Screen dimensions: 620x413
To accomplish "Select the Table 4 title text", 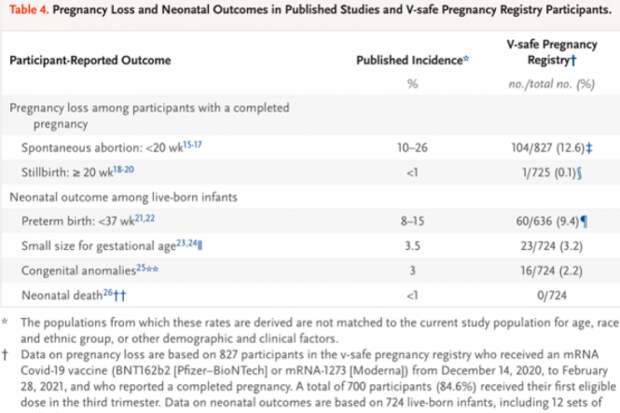I will pos(309,13).
